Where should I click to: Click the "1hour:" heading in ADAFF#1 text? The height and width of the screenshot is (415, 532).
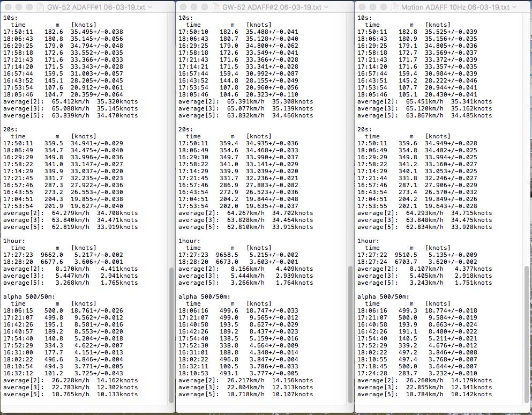point(14,241)
